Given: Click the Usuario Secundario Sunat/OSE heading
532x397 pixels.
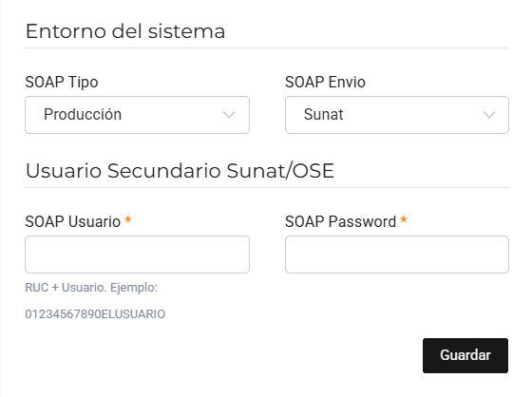Looking at the screenshot, I should click(x=180, y=171).
